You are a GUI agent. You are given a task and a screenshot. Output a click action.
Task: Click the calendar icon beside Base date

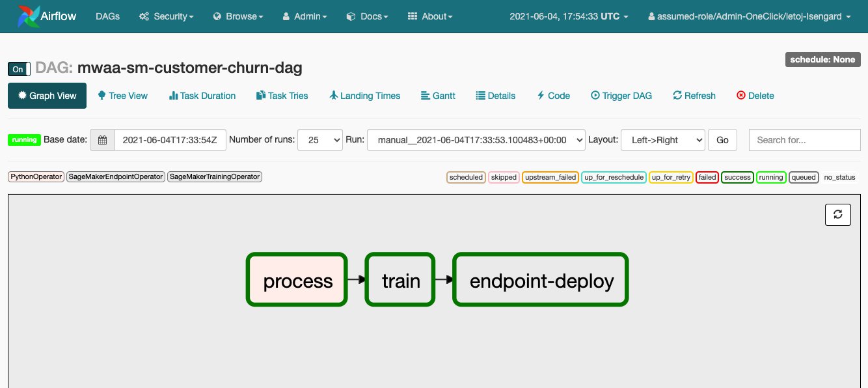[x=102, y=140]
